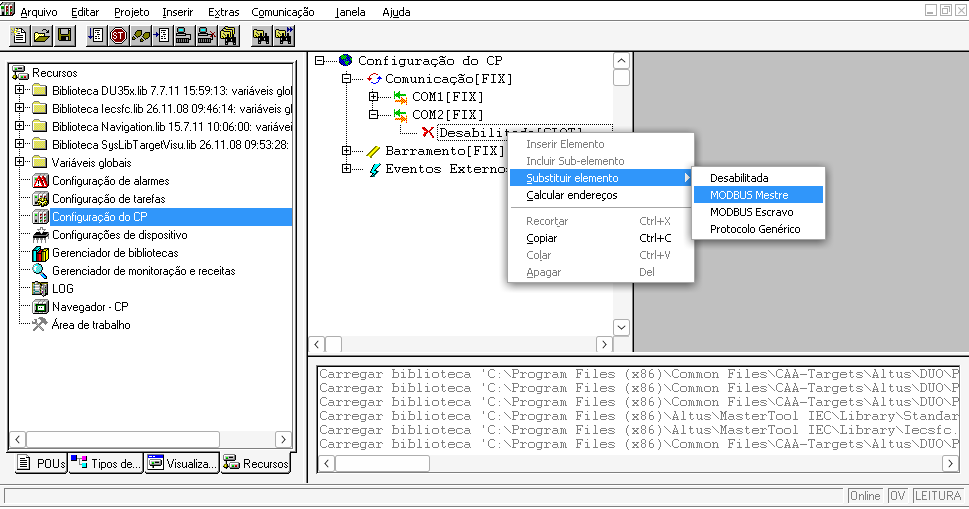Switch to the Tipos de... tab
Screen dimensions: 969x509
click(106, 463)
